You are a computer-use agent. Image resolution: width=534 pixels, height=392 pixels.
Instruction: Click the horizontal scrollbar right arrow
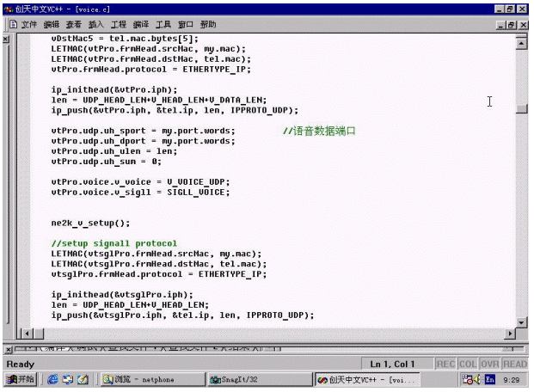pyautogui.click(x=509, y=333)
